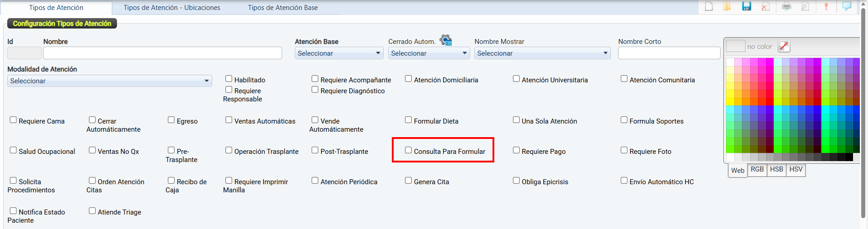The image size is (868, 229).
Task: Open the magnifier search document icon
Action: click(805, 6)
